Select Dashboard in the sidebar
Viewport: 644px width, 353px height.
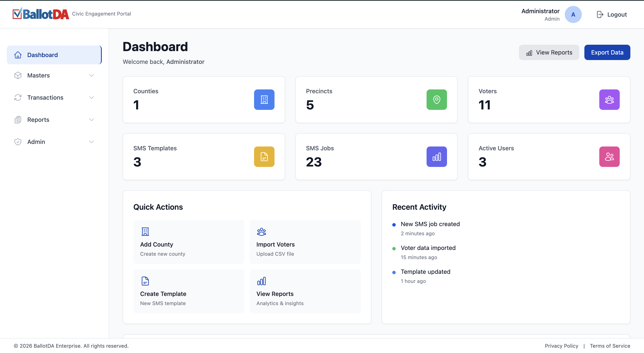pyautogui.click(x=54, y=55)
